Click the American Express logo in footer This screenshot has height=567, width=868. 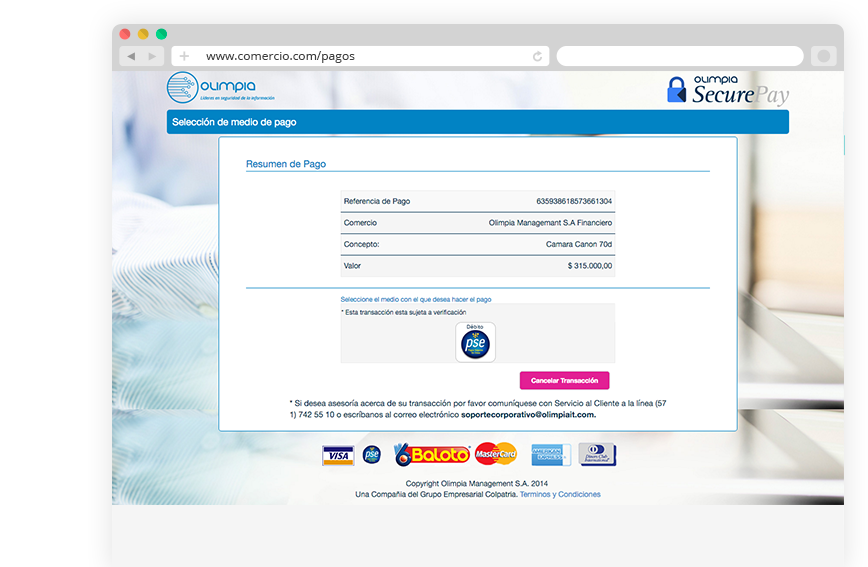coord(550,455)
